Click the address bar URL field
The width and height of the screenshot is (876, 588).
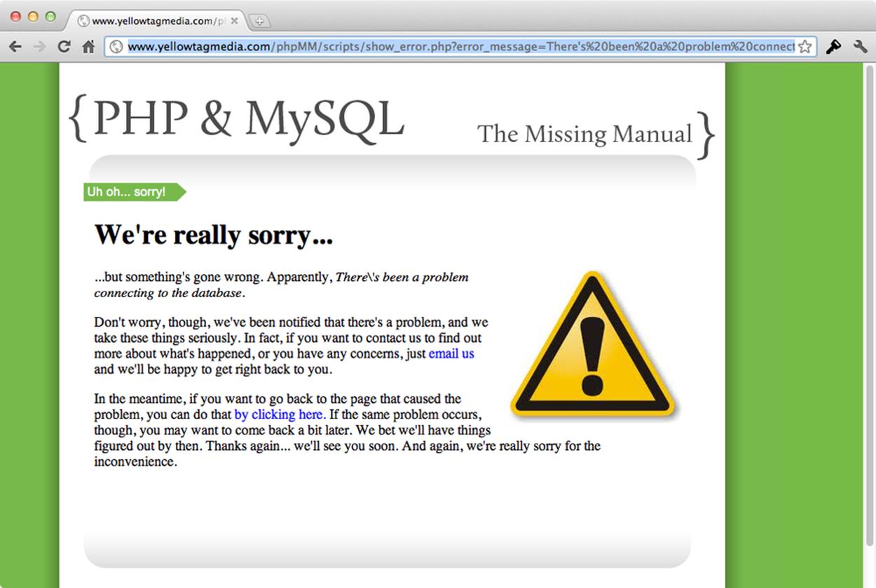[x=460, y=47]
